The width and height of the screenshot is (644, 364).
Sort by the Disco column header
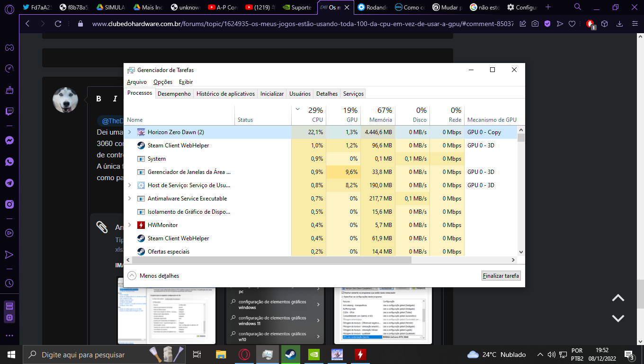412,115
